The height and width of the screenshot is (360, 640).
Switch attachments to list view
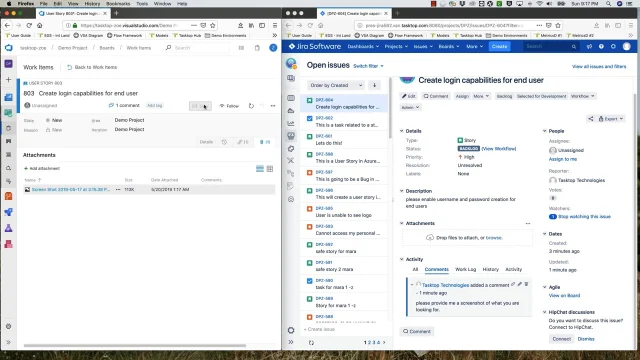(x=260, y=169)
